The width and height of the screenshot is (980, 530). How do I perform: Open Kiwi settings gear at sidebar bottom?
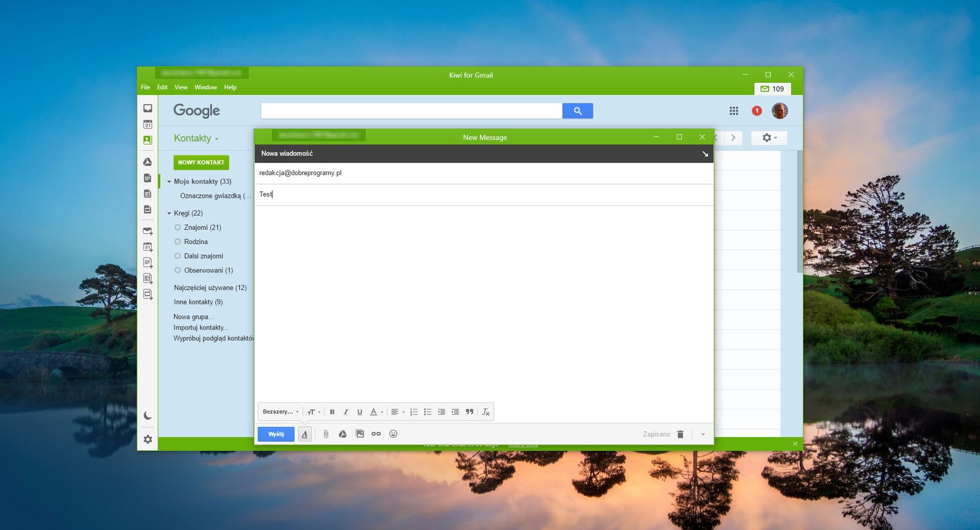click(x=148, y=439)
